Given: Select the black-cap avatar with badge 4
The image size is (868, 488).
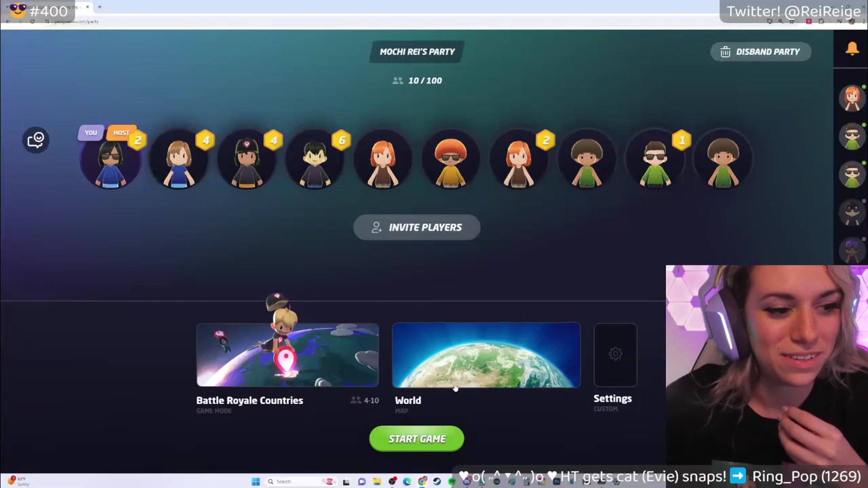Looking at the screenshot, I should coord(247,159).
